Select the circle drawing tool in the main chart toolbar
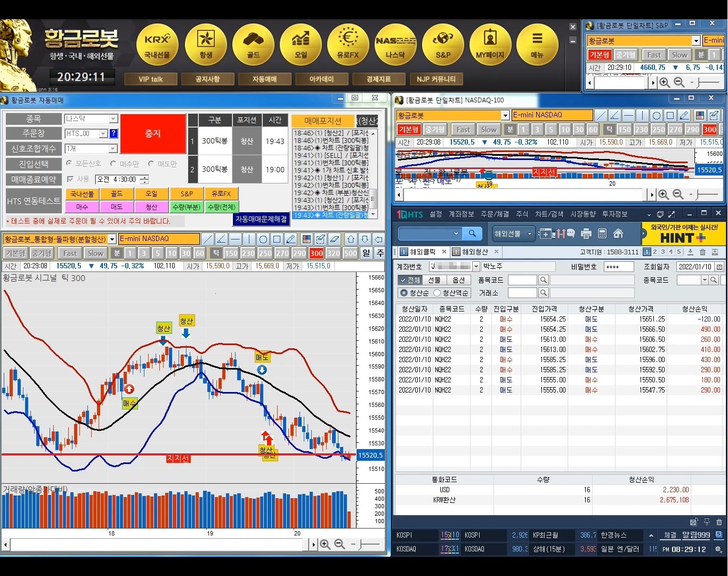This screenshot has width=728, height=576. (263, 239)
